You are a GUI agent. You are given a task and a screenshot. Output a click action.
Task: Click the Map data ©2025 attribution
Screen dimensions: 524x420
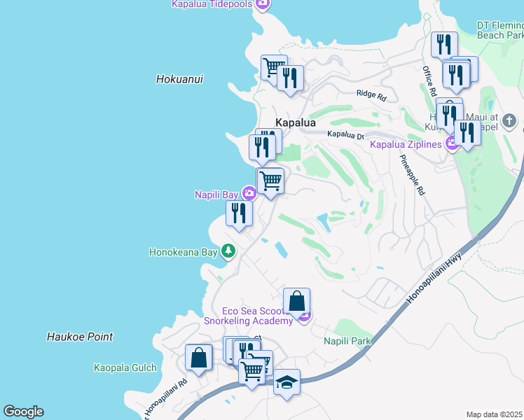tap(495, 414)
